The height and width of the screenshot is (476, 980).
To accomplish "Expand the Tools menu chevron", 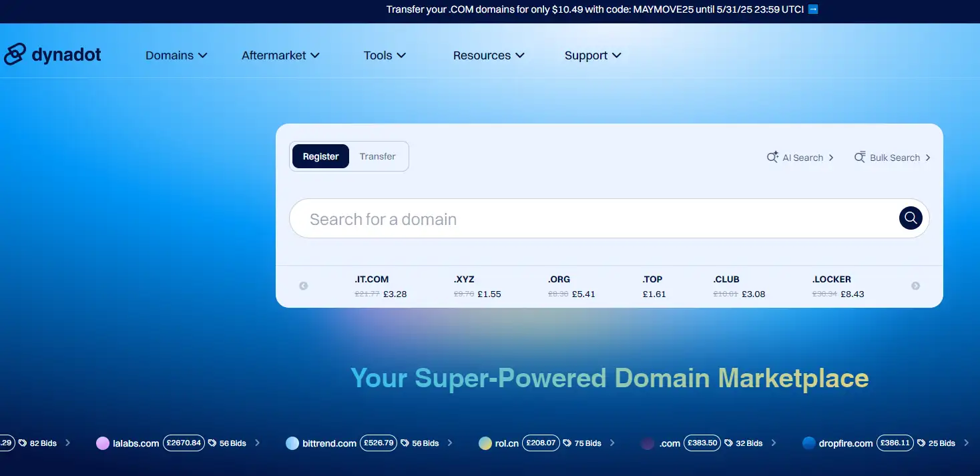I will coord(401,55).
